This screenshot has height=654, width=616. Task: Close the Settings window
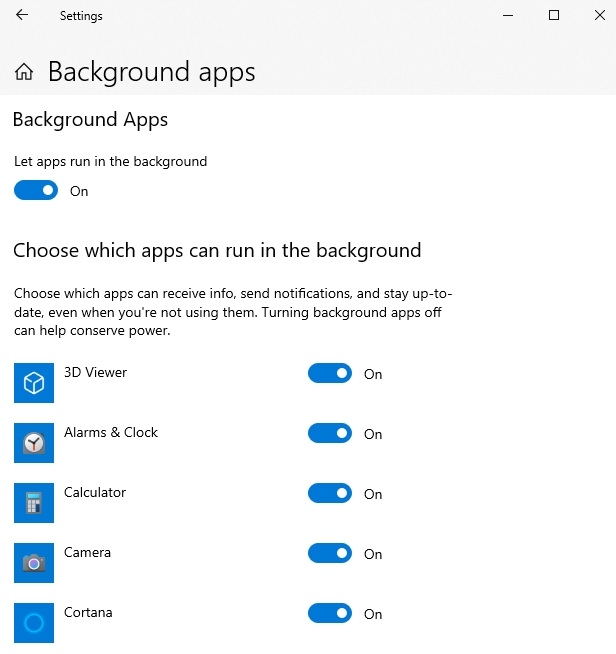(600, 15)
